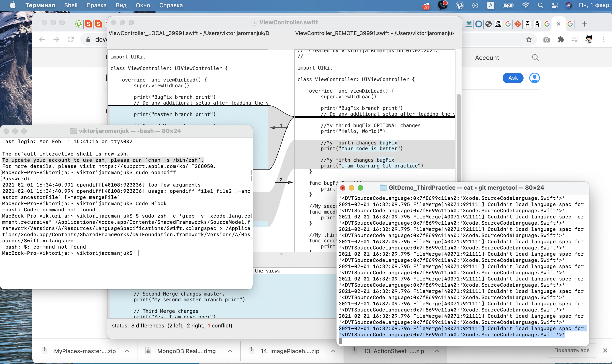612x364 pixels.
Task: Click the date Пн, 1 февр. in menu bar
Action: tap(595, 5)
